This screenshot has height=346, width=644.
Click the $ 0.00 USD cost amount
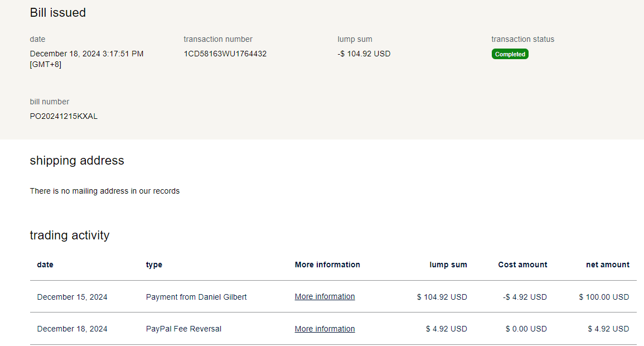[x=526, y=329]
